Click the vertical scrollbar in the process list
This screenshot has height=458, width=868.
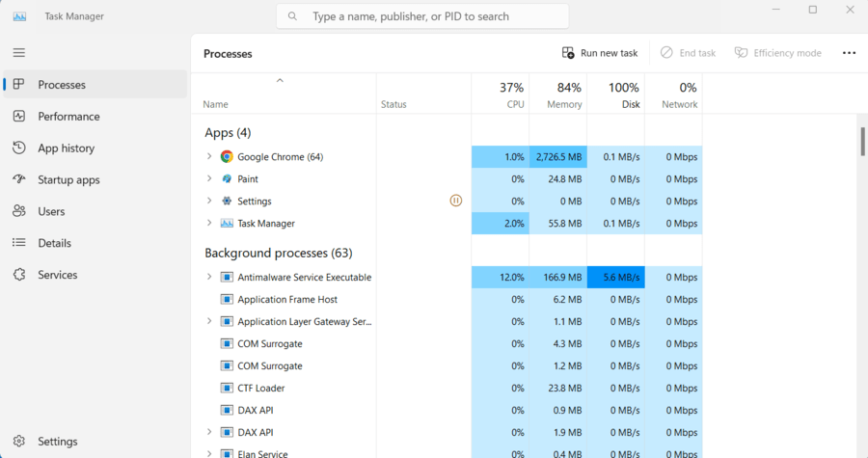pyautogui.click(x=861, y=141)
